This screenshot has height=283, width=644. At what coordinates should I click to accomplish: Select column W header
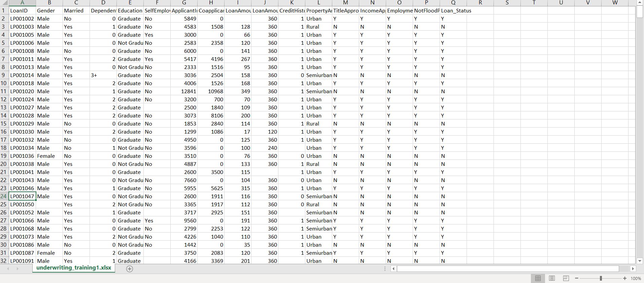pos(615,3)
